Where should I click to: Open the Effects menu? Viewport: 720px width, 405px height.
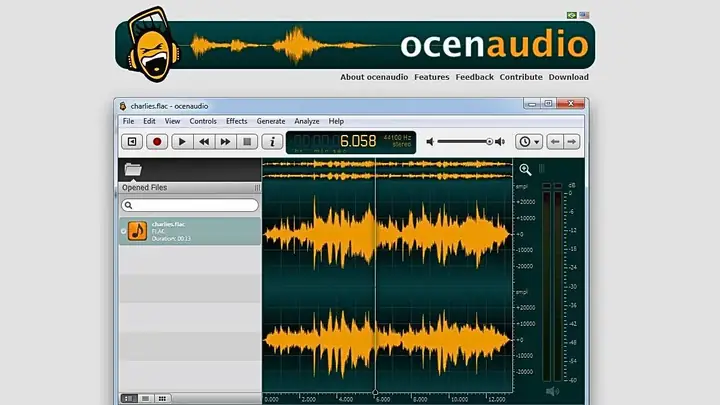point(236,121)
